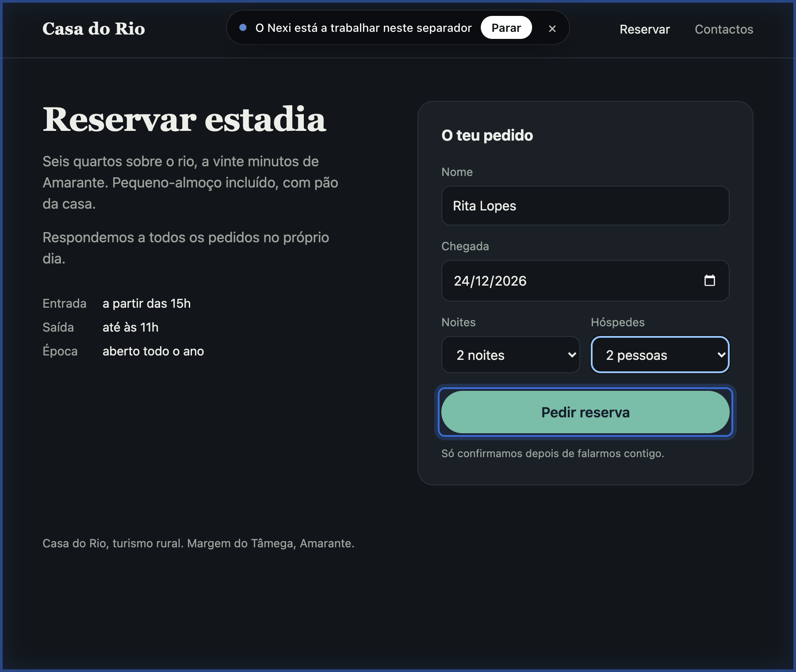Click paragraph starting 'Seis quartos sobre o rio'
Screen dimensions: 796x672
[x=190, y=183]
